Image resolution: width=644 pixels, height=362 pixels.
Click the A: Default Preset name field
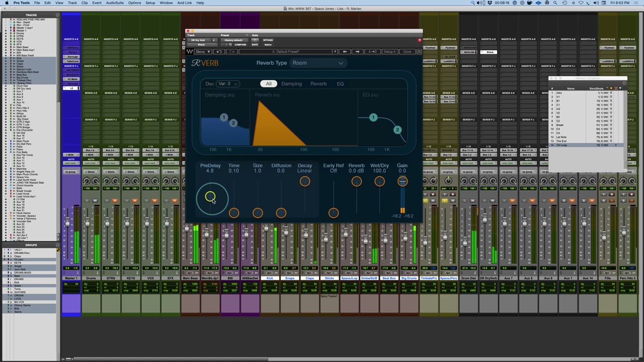[285, 52]
